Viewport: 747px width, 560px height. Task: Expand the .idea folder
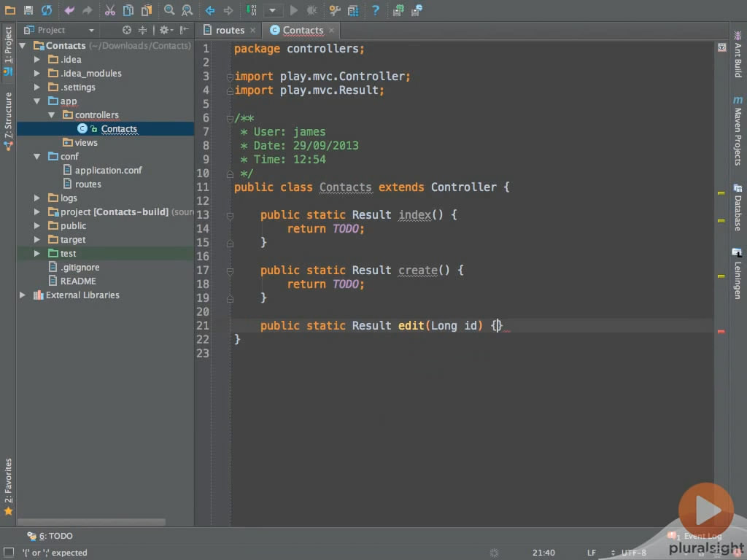point(36,60)
